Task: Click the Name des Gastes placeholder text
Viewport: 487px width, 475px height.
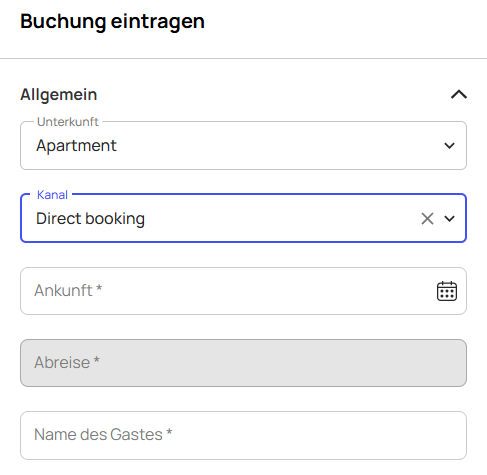Action: click(x=103, y=434)
